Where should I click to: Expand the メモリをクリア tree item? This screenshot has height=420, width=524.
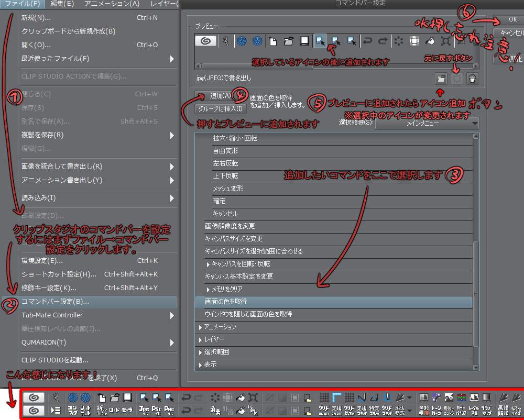click(208, 290)
